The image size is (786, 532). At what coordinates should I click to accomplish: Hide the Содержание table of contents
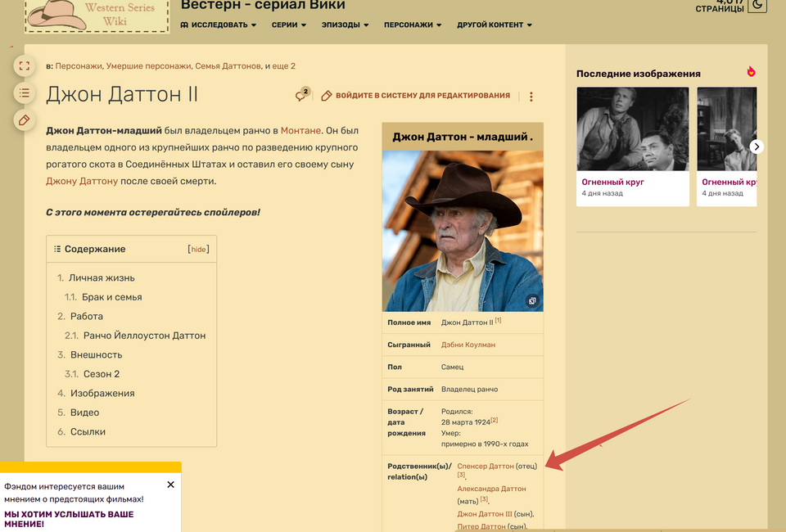pyautogui.click(x=198, y=249)
